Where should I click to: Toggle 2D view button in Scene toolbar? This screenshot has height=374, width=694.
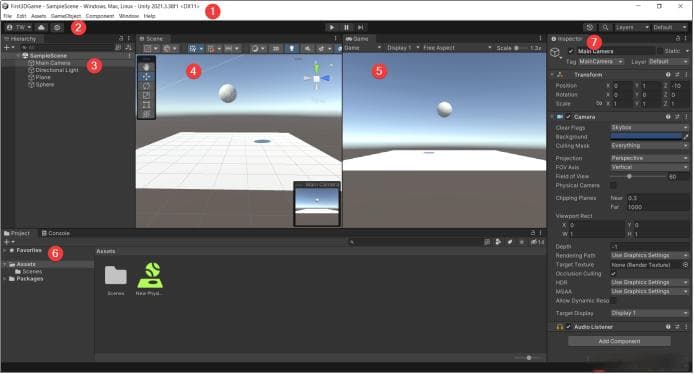coord(276,48)
